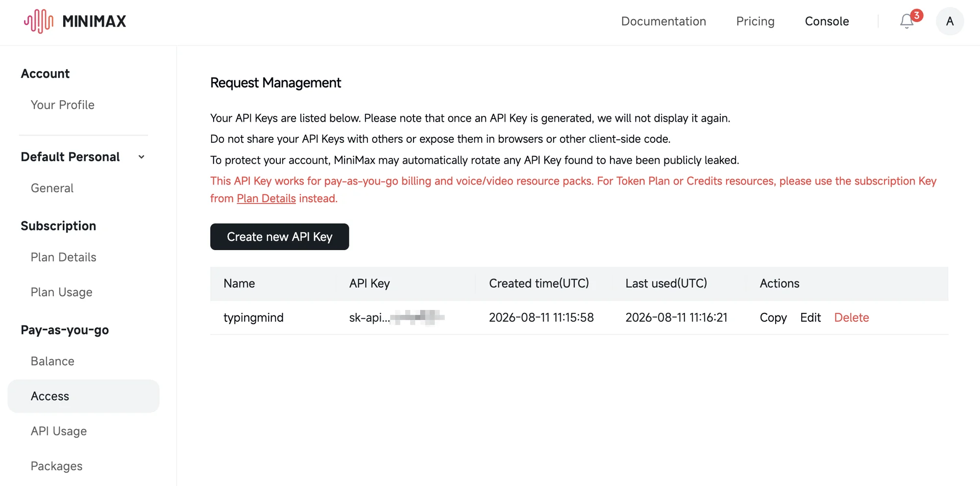Edit the typingmind API key
This screenshot has width=980, height=486.
tap(810, 318)
